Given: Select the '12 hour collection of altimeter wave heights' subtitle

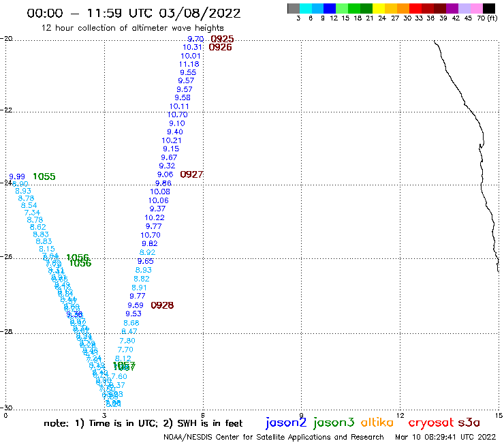Looking at the screenshot, I should [132, 28].
